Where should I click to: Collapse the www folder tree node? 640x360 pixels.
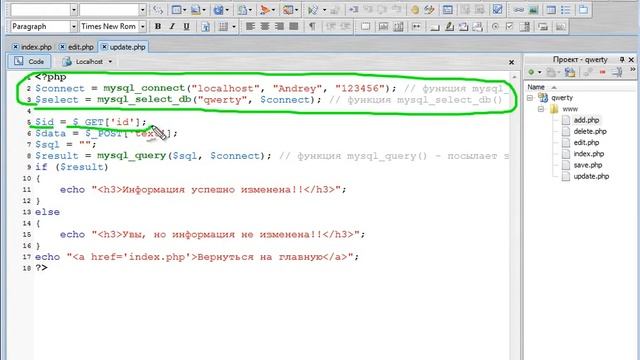(541, 109)
